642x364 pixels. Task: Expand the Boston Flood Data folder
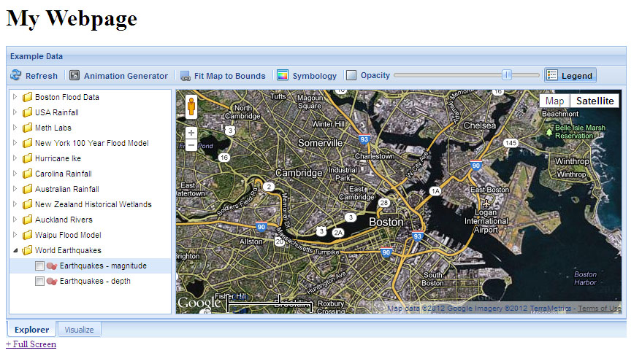point(15,97)
